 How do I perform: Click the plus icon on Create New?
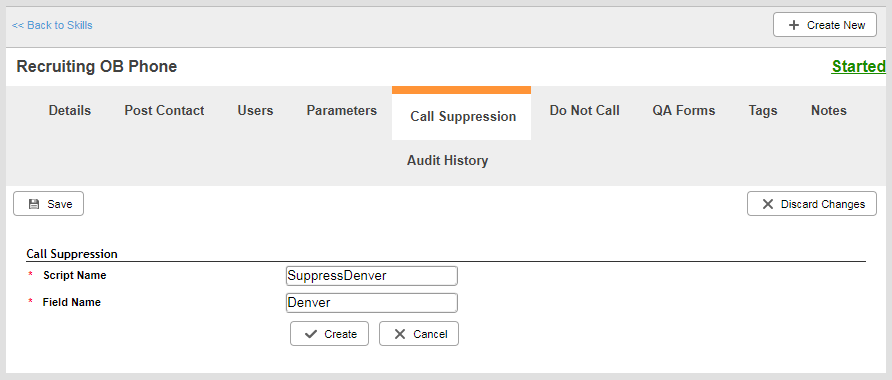[x=794, y=25]
